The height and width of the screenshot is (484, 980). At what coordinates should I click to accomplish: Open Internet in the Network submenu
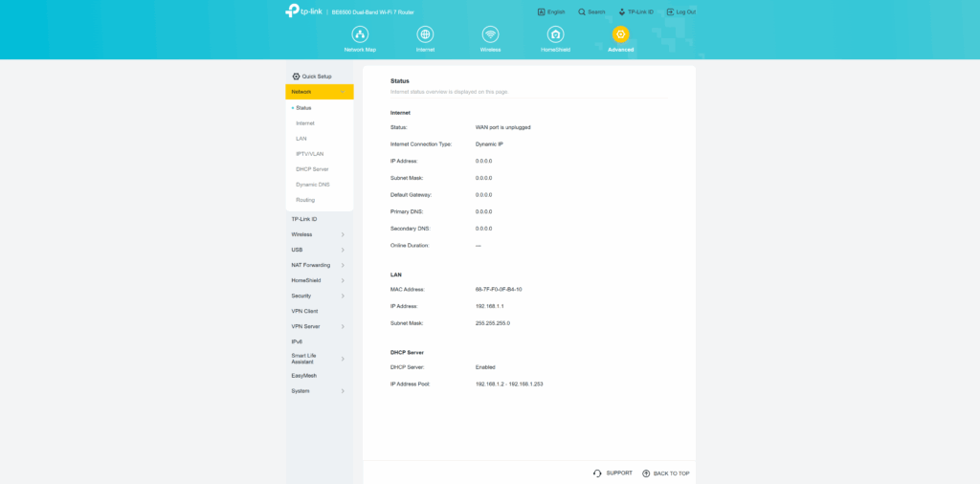pos(305,123)
